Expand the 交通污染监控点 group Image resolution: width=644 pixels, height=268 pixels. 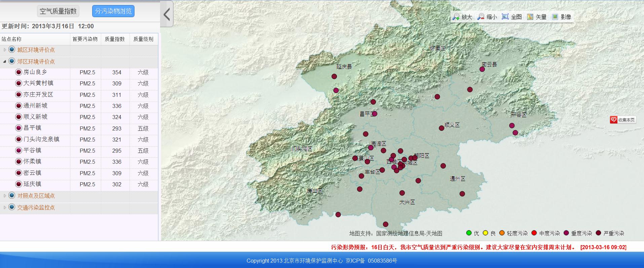pyautogui.click(x=5, y=207)
